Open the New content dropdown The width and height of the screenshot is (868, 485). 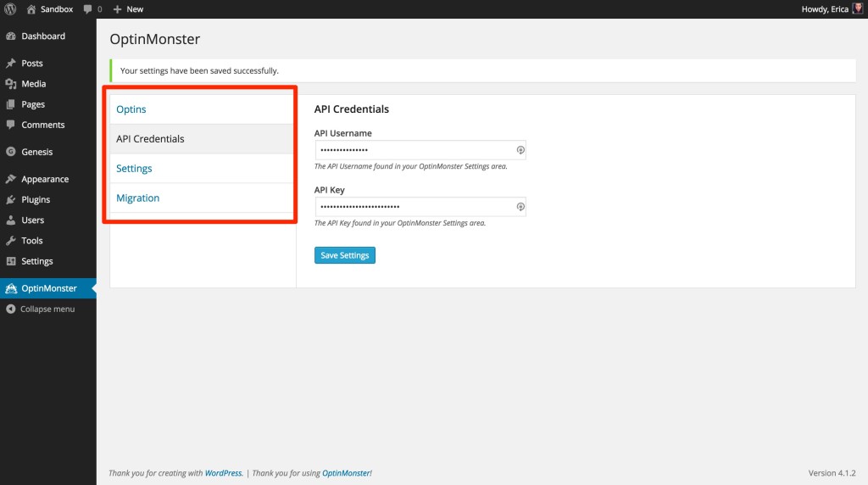128,9
